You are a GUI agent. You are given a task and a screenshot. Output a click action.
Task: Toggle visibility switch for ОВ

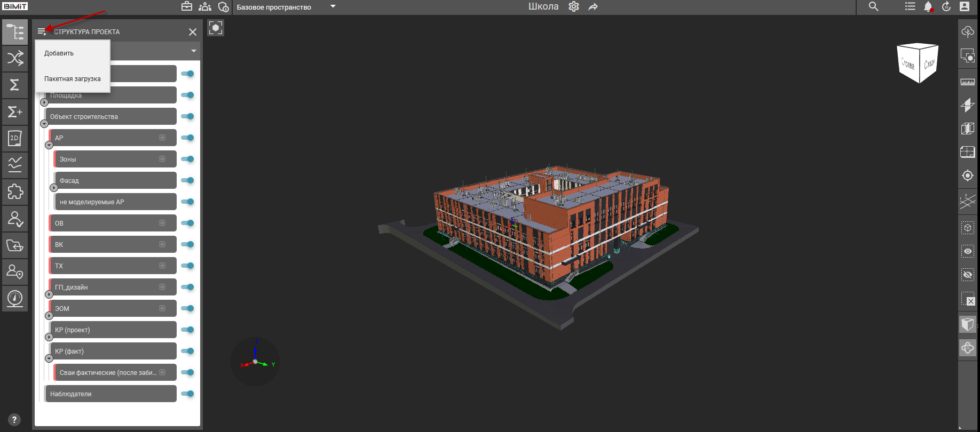click(187, 223)
